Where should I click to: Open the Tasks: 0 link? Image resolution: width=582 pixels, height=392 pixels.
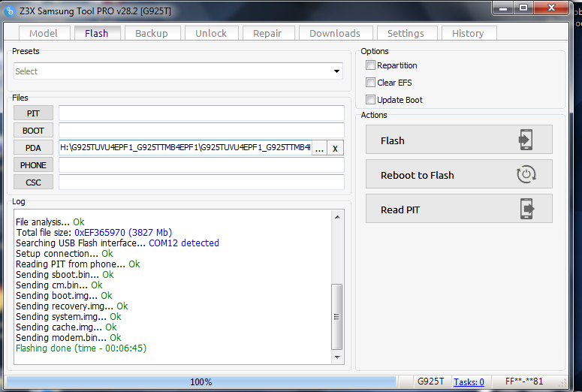[469, 381]
